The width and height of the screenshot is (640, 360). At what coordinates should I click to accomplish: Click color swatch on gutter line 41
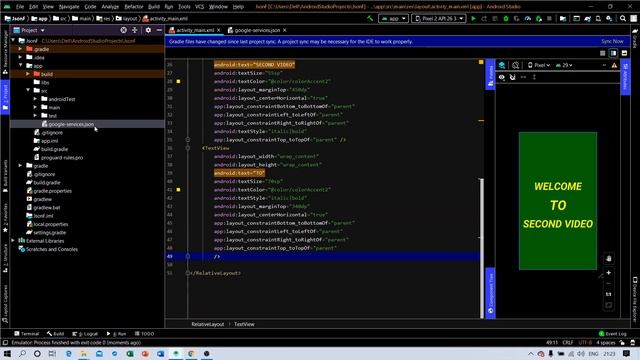pos(178,190)
